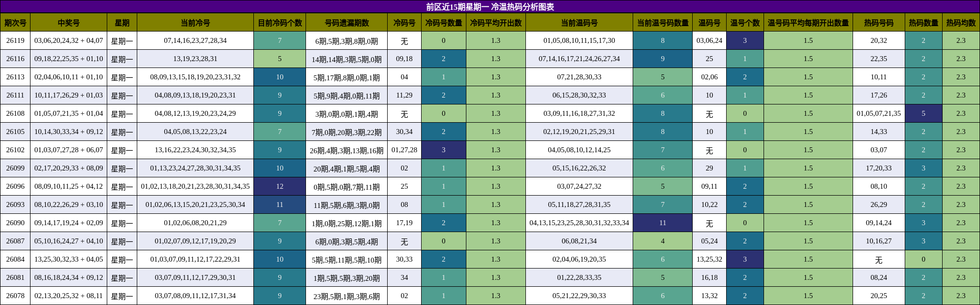
Task: Click winning numbers 01,05,07,21,35 + 01,04
Action: click(x=69, y=113)
